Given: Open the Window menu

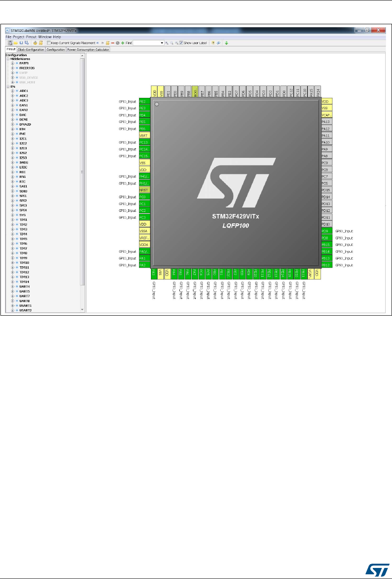Looking at the screenshot, I should [45, 37].
